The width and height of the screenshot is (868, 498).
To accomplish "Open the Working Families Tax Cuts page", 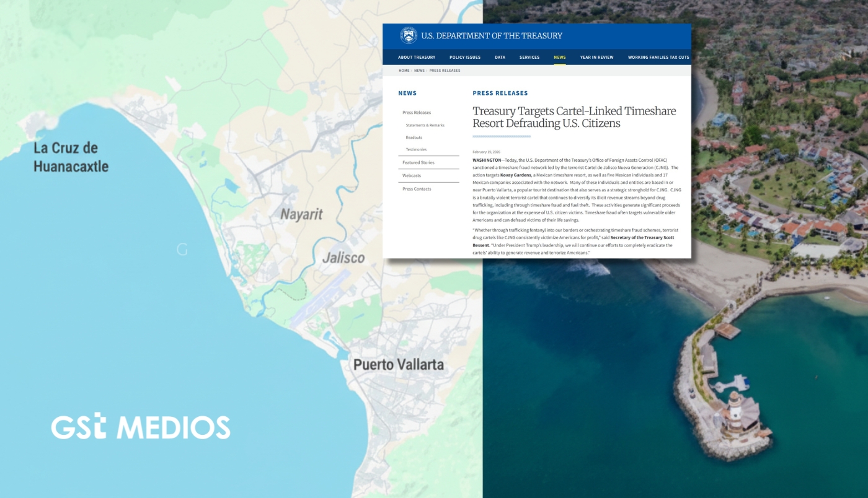I will click(x=658, y=58).
